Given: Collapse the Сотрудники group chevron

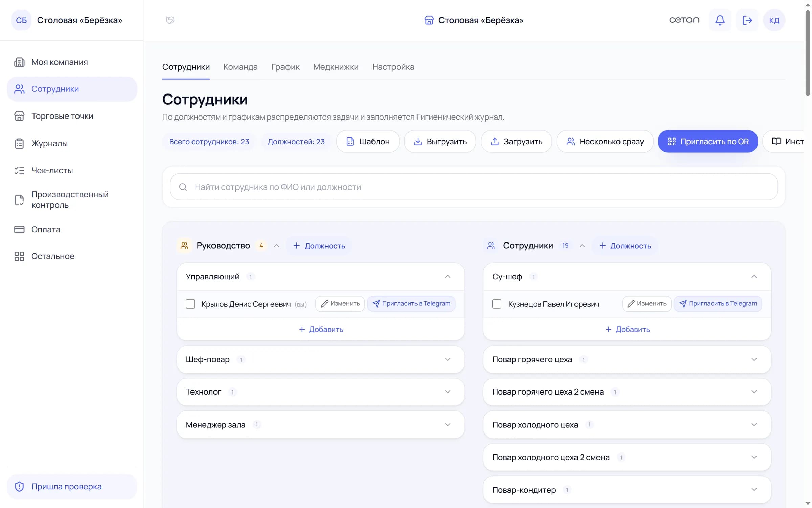Looking at the screenshot, I should 582,246.
